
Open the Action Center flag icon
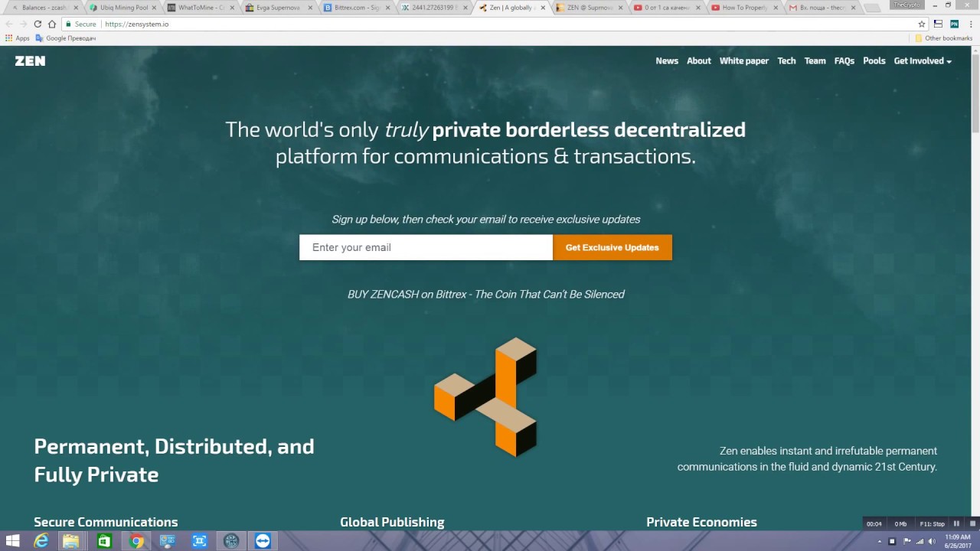tap(906, 542)
